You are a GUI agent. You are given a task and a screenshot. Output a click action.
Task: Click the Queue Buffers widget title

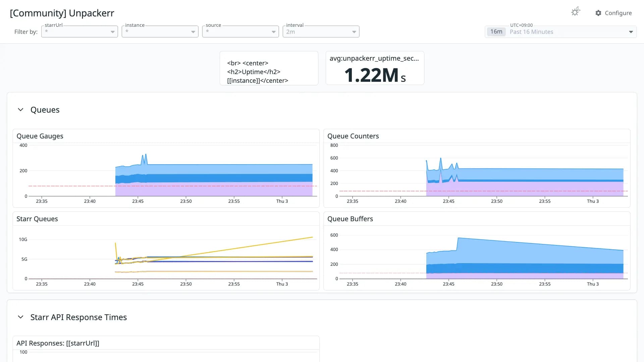pos(350,219)
